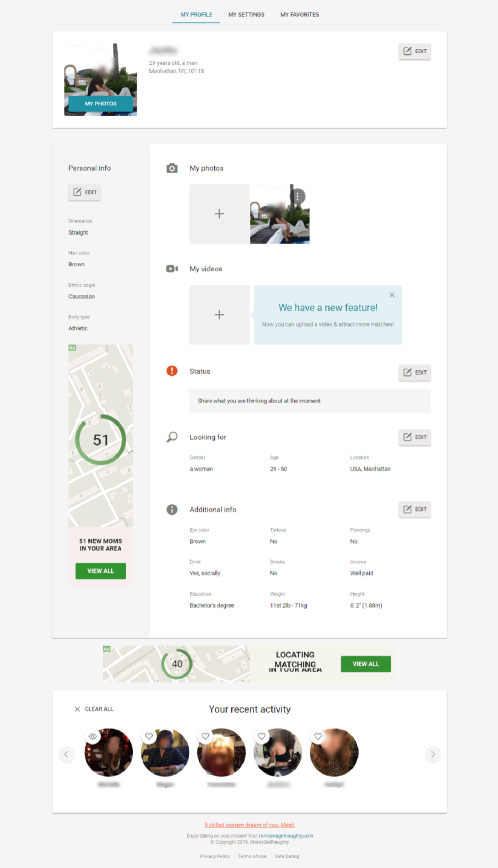Open the three-dot menu on uploaded photo
498x868 pixels.
[298, 197]
